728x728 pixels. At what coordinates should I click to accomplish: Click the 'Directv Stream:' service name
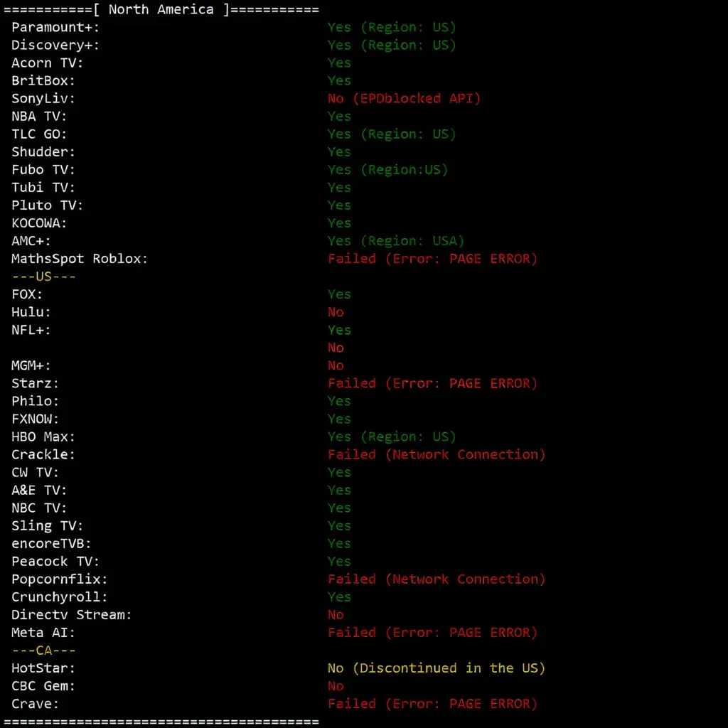(x=72, y=615)
